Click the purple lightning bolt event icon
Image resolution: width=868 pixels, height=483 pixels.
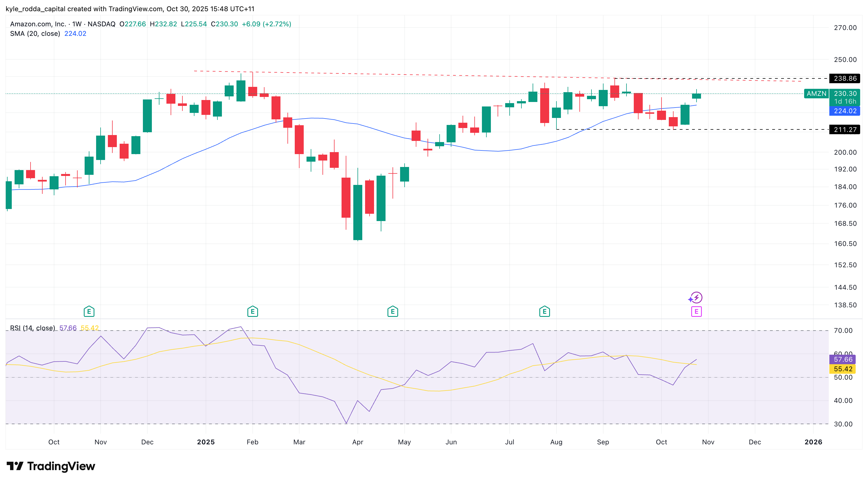tap(696, 298)
